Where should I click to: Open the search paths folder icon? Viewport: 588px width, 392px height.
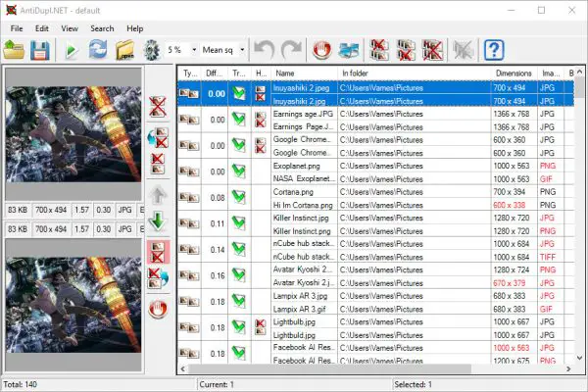click(x=124, y=50)
